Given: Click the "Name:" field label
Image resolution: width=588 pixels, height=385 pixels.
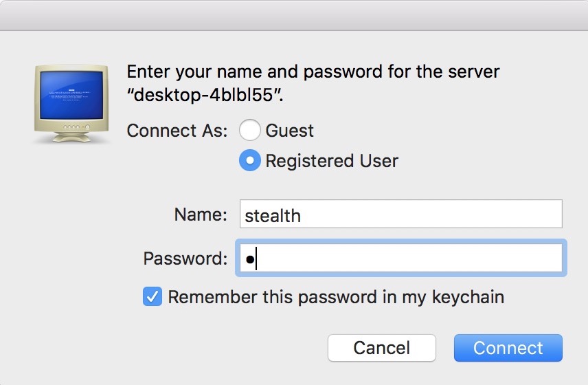Looking at the screenshot, I should [201, 214].
